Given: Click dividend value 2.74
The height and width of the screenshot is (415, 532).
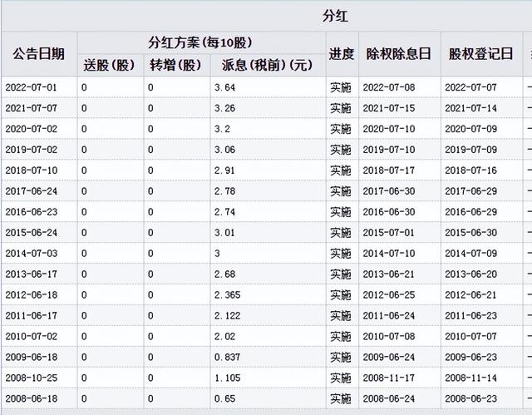Looking at the screenshot, I should click(x=224, y=212).
